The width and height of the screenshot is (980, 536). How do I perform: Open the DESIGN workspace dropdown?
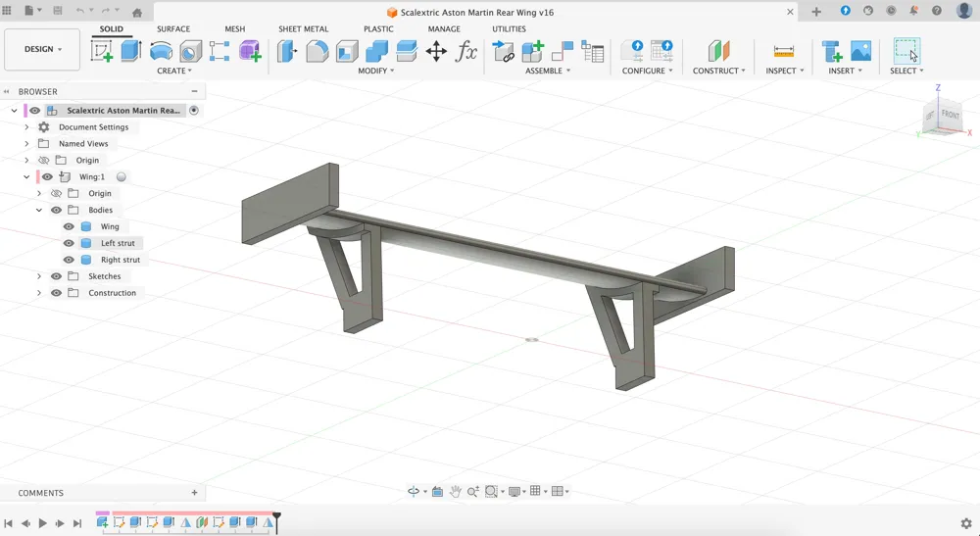click(x=42, y=49)
